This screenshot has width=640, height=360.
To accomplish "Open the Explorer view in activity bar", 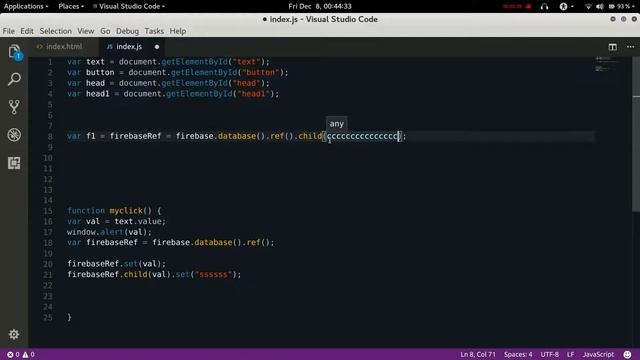I will click(14, 52).
